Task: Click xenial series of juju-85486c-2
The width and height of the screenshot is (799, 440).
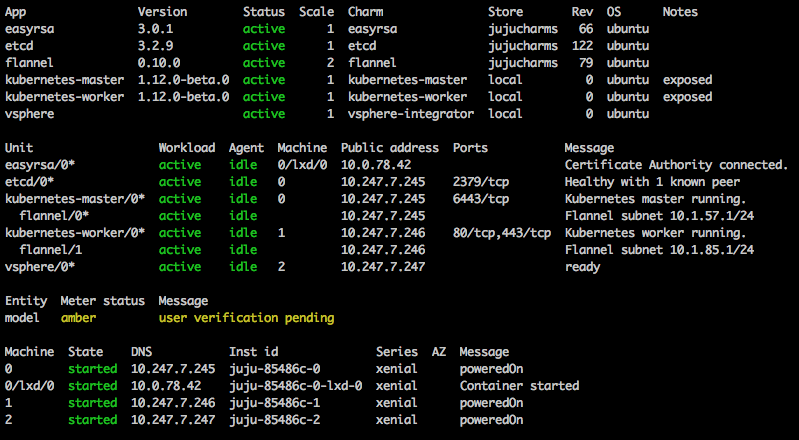Action: pos(396,420)
